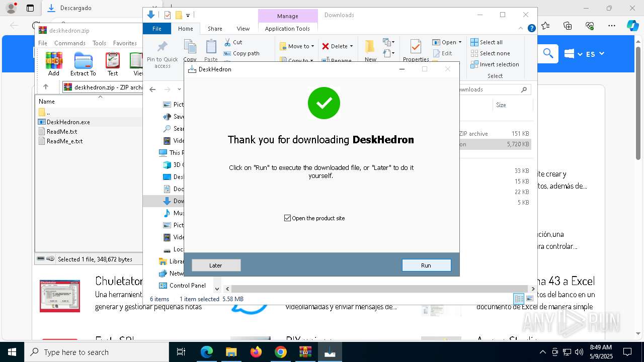
Task: Click the Cut scissors icon
Action: [227, 42]
